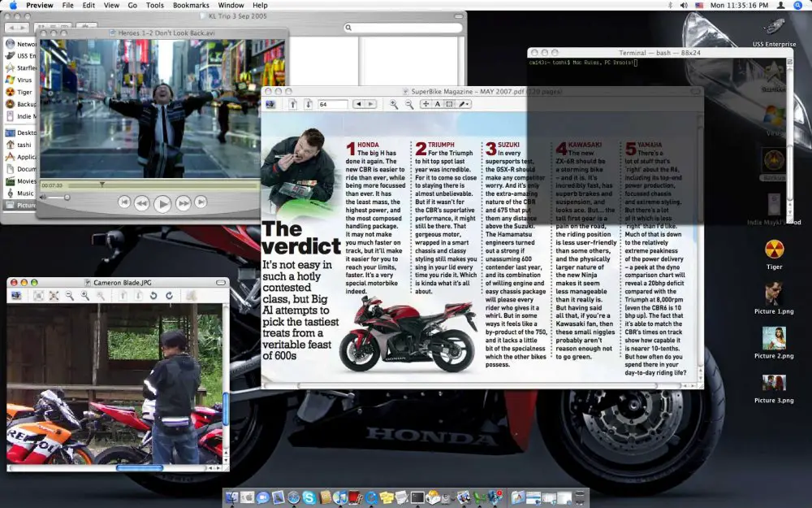Zoom in on the SuperBike Magazine PDF
Image resolution: width=812 pixels, height=508 pixels.
(x=394, y=104)
